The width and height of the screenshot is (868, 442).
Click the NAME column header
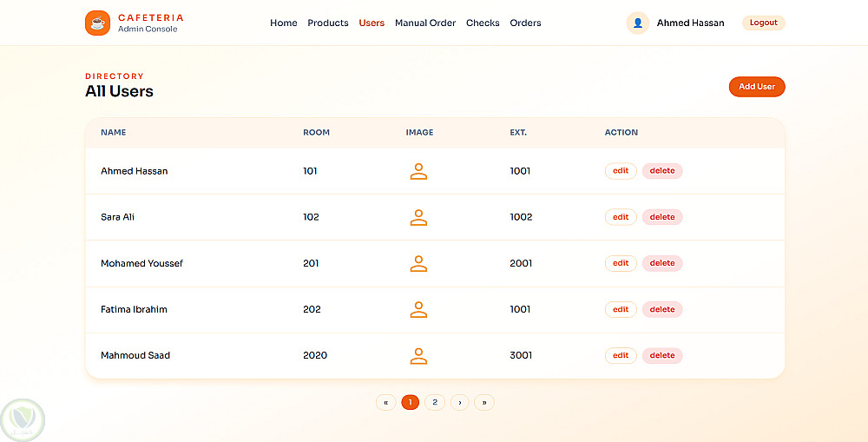click(x=114, y=132)
